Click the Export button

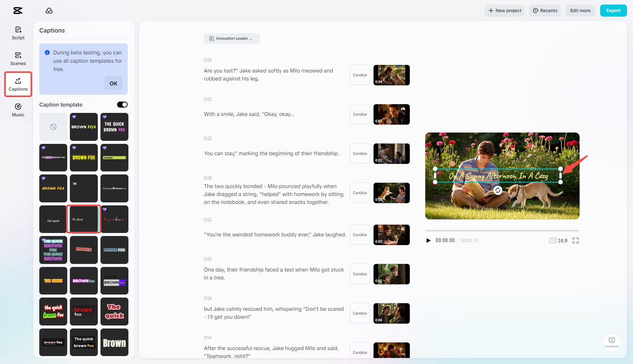click(x=613, y=11)
